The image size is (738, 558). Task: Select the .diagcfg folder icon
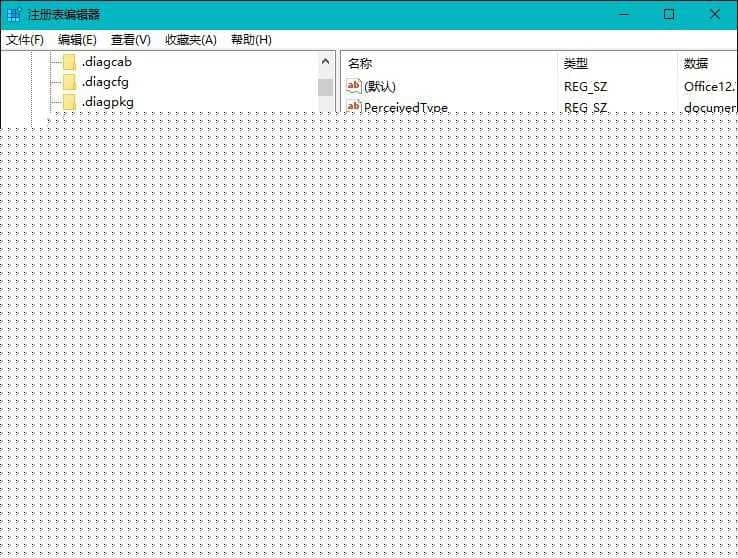(69, 82)
